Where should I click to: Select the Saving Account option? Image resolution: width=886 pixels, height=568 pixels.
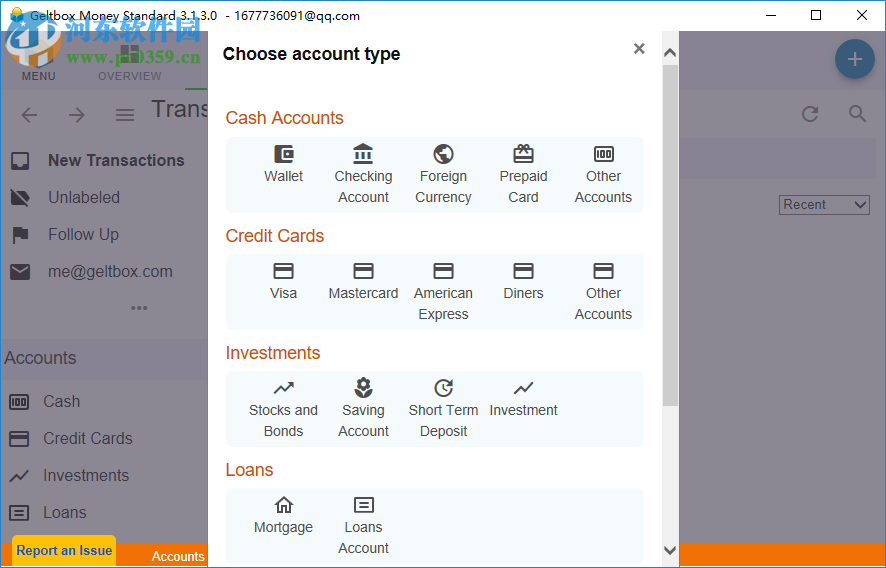(x=363, y=408)
